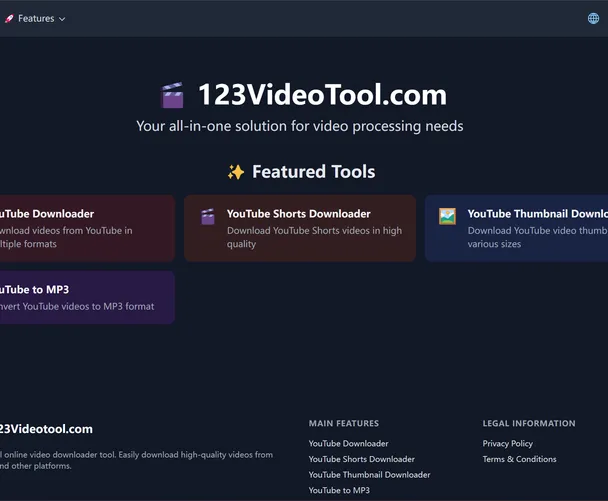Click the Featured Tools section heading
Screen dimensions: 608x501
(x=313, y=172)
